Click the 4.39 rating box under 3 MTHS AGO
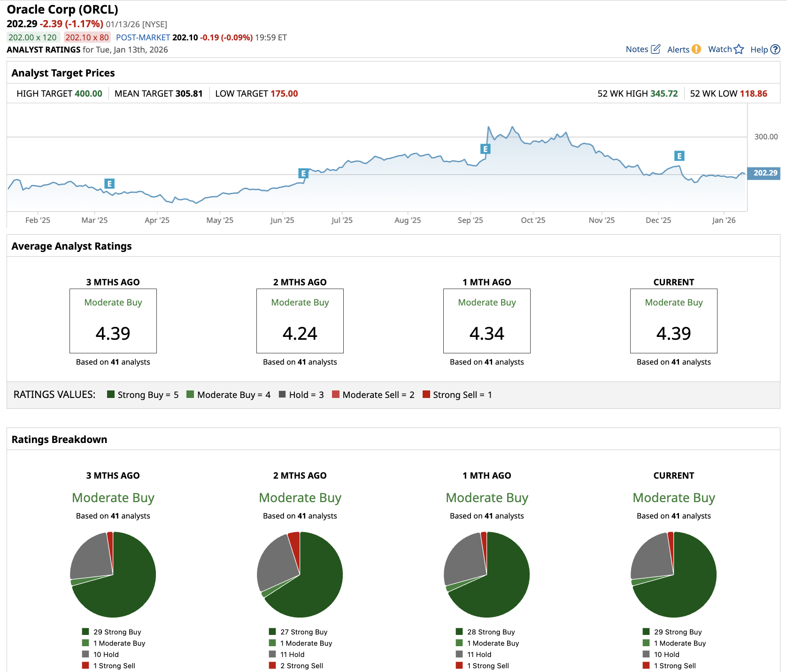The width and height of the screenshot is (787, 672). [x=113, y=321]
